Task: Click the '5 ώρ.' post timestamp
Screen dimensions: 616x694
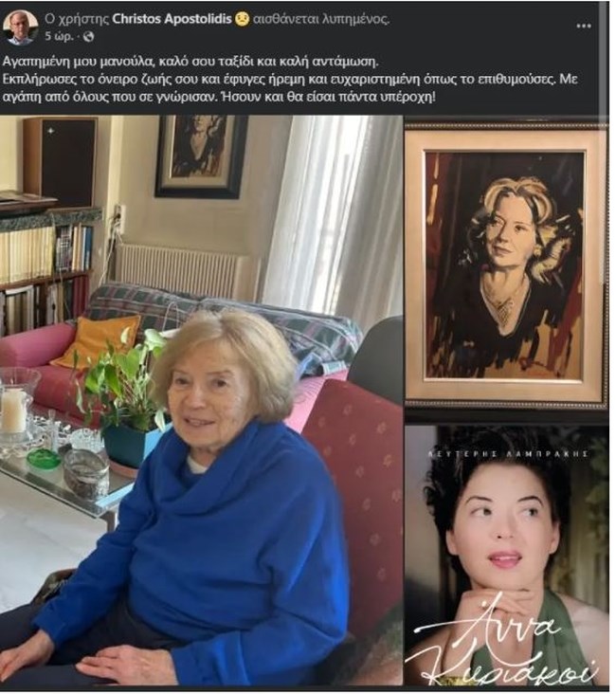Action: pos(59,37)
